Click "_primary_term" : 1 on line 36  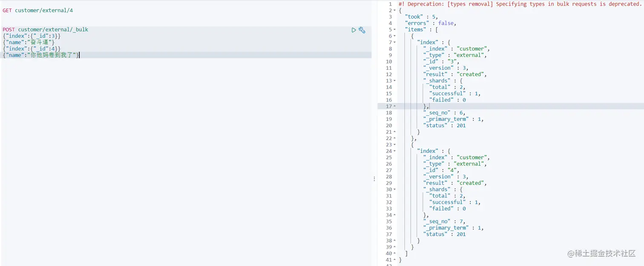454,228
